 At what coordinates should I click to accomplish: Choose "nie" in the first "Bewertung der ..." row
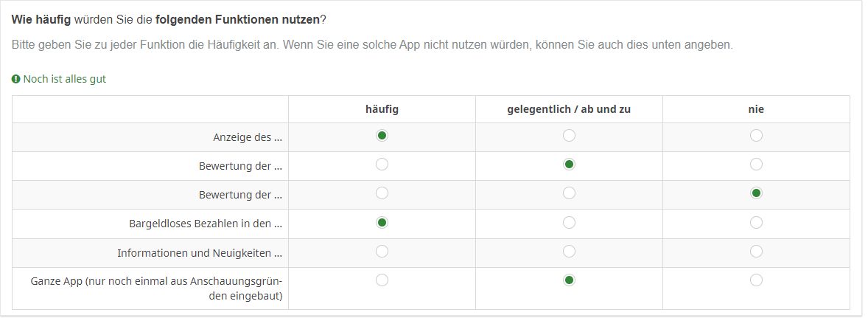coord(756,165)
